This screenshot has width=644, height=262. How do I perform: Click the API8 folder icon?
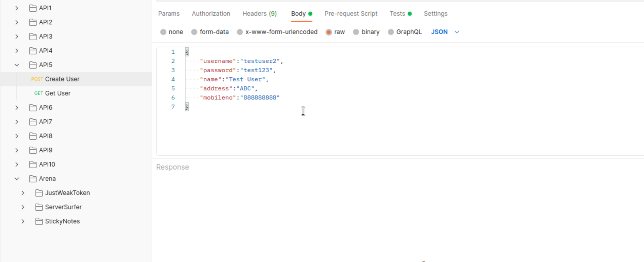click(x=33, y=136)
